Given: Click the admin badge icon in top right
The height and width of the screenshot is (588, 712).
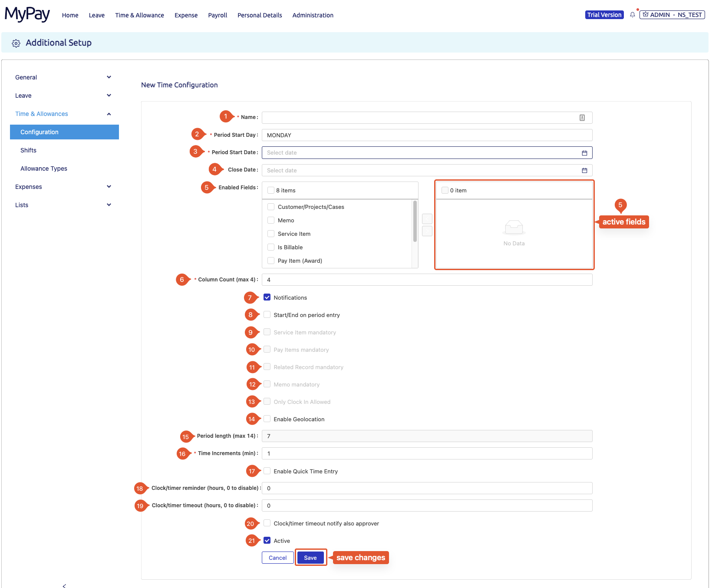Looking at the screenshot, I should [x=646, y=14].
